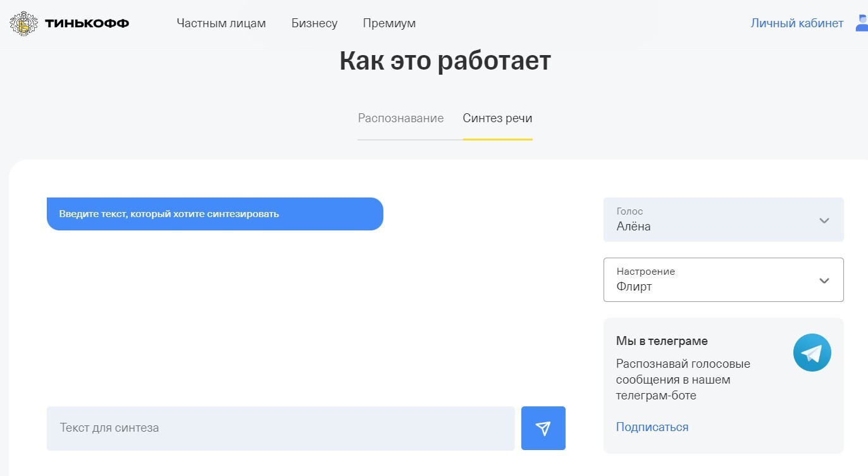Click the Распознавай голосовые сообщения description
868x476 pixels.
point(683,380)
